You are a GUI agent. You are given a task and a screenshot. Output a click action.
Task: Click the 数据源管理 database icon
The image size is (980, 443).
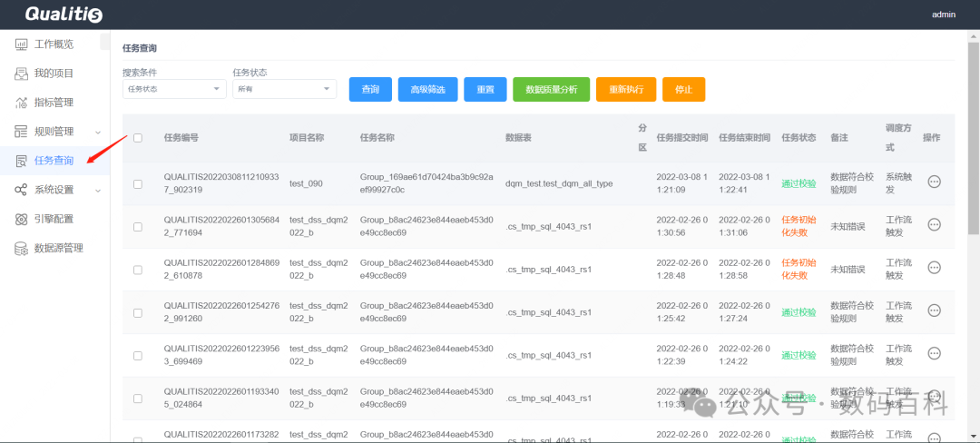(21, 248)
